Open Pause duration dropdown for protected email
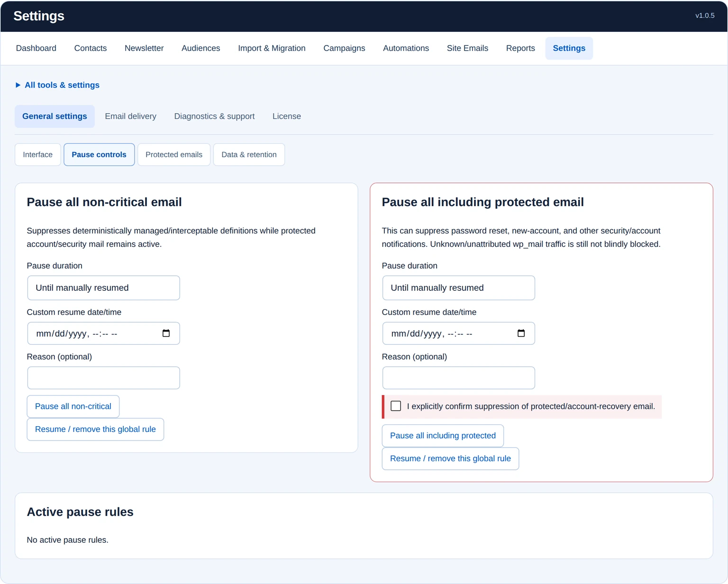The width and height of the screenshot is (728, 584). coord(458,288)
